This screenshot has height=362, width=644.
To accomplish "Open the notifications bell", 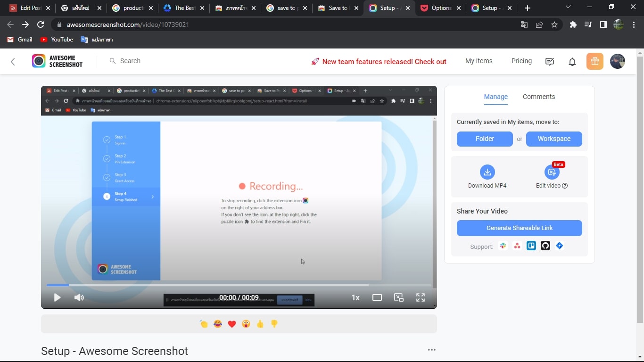I will coord(572,62).
